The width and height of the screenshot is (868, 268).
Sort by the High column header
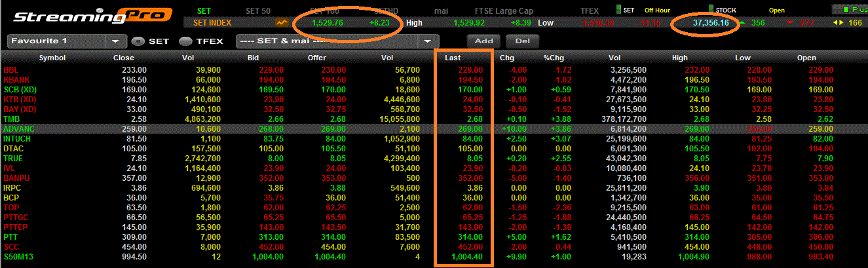click(x=679, y=58)
